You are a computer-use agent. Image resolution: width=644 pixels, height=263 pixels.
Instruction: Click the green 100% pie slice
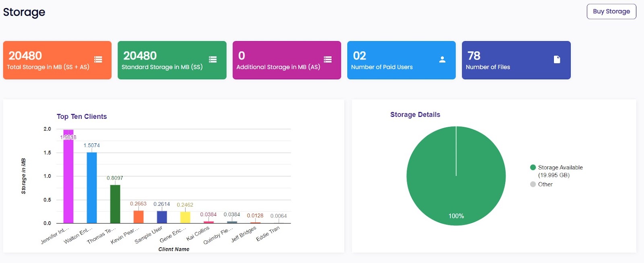(456, 176)
